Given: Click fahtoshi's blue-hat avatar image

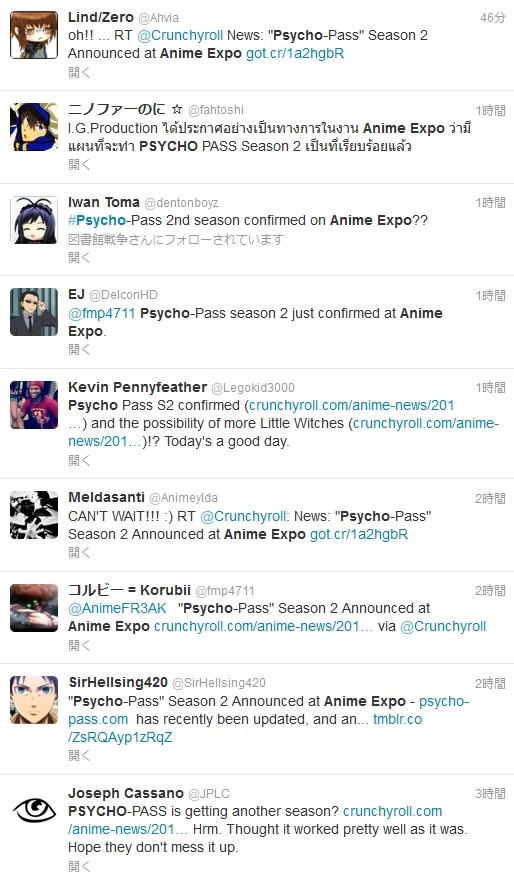Looking at the screenshot, I should tap(34, 127).
